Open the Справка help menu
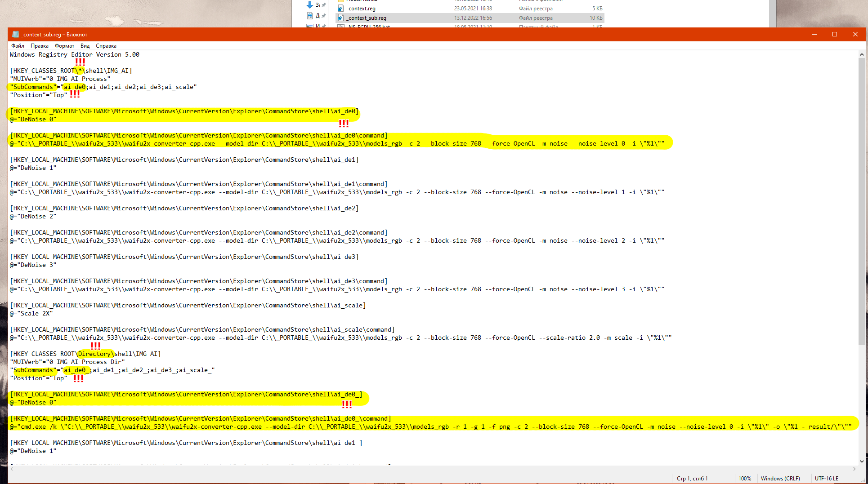This screenshot has width=868, height=484. coord(106,46)
